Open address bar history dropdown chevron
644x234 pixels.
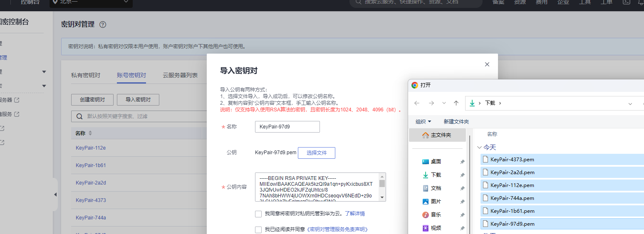pyautogui.click(x=630, y=103)
